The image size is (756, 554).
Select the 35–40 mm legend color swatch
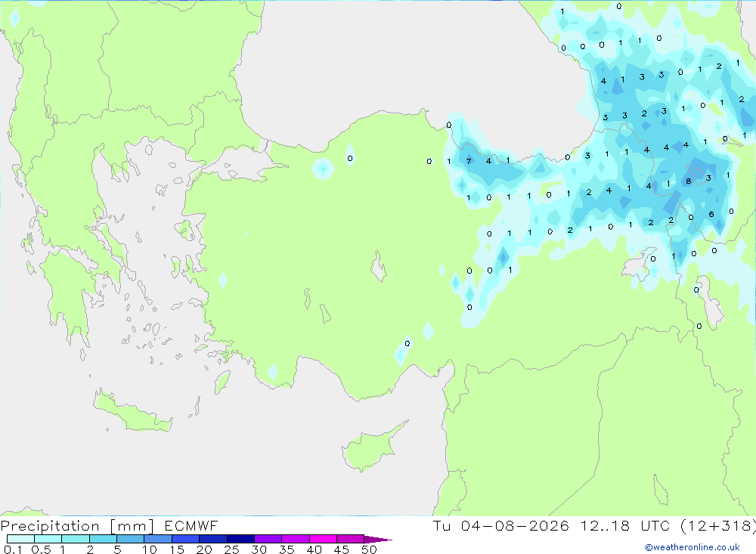click(x=296, y=539)
